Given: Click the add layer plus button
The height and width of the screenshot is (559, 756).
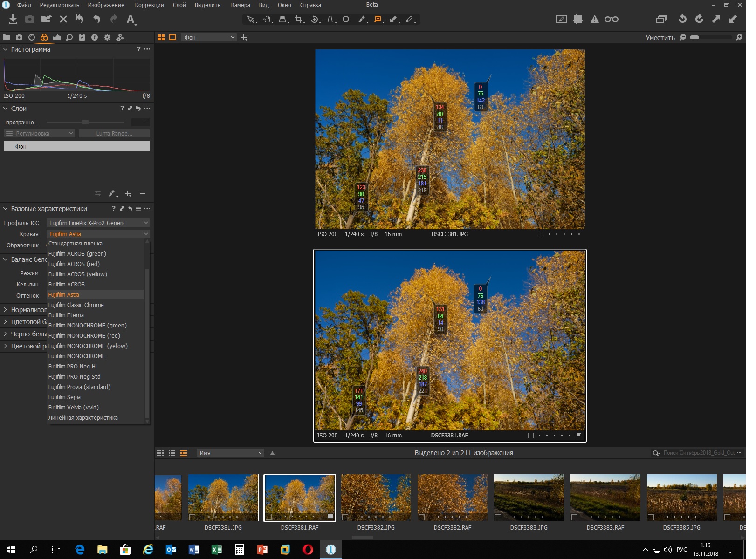Looking at the screenshot, I should 128,193.
